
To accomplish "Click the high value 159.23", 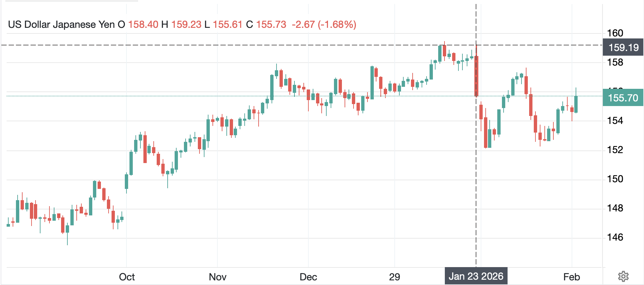I will pyautogui.click(x=186, y=25).
